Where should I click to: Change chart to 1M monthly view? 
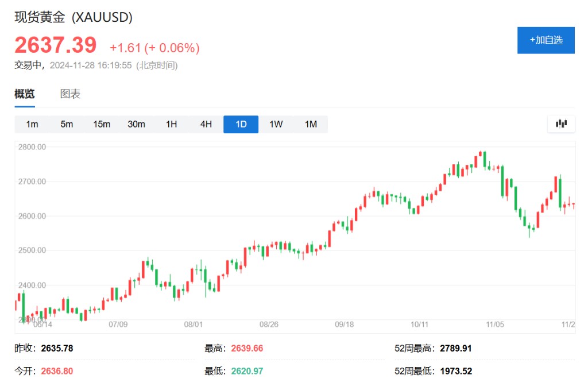tap(311, 124)
